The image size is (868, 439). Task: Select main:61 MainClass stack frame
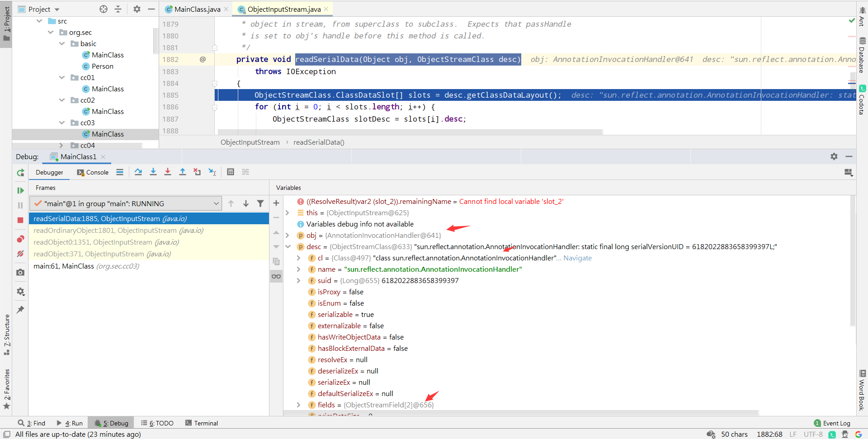(x=149, y=266)
